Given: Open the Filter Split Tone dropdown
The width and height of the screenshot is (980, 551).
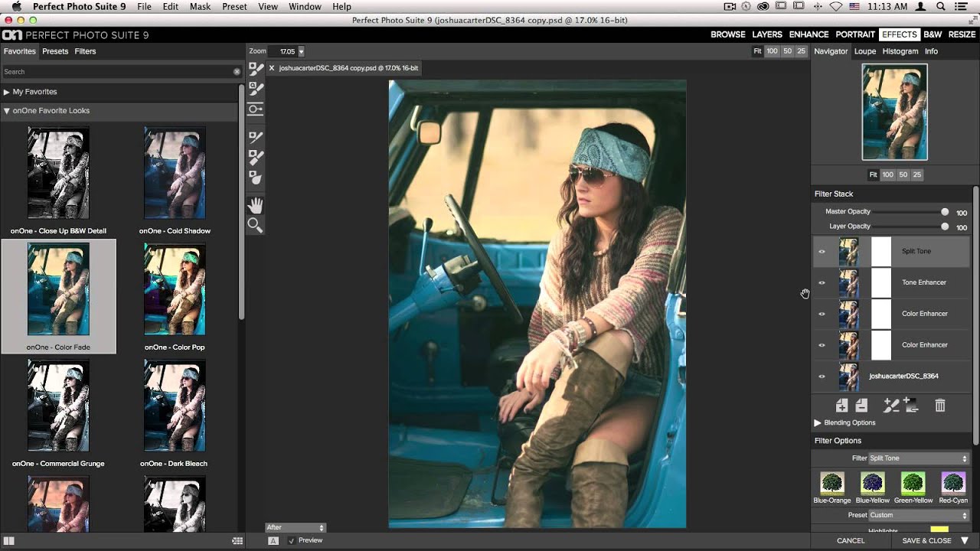Looking at the screenshot, I should [919, 458].
